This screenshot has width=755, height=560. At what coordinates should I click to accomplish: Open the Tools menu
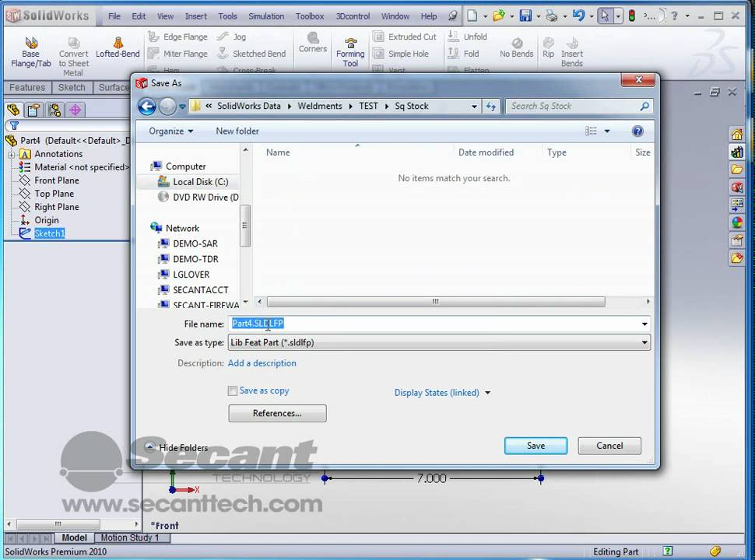pyautogui.click(x=227, y=16)
